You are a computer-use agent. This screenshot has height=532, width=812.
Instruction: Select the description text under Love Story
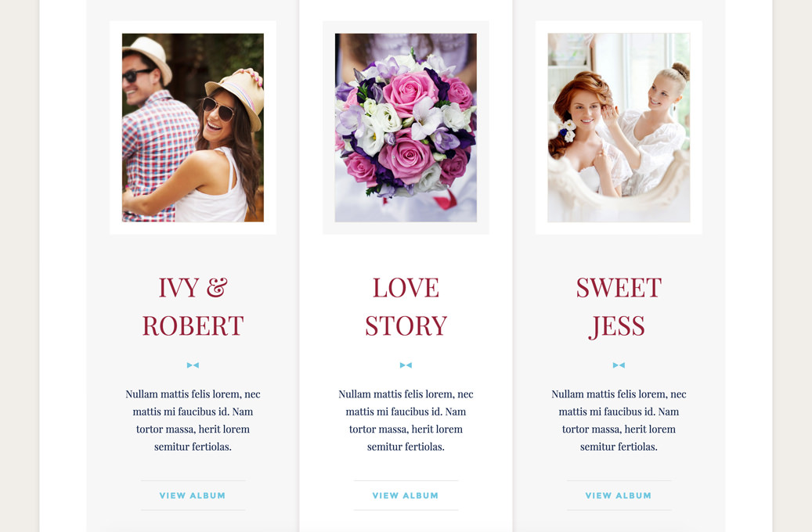[406, 420]
